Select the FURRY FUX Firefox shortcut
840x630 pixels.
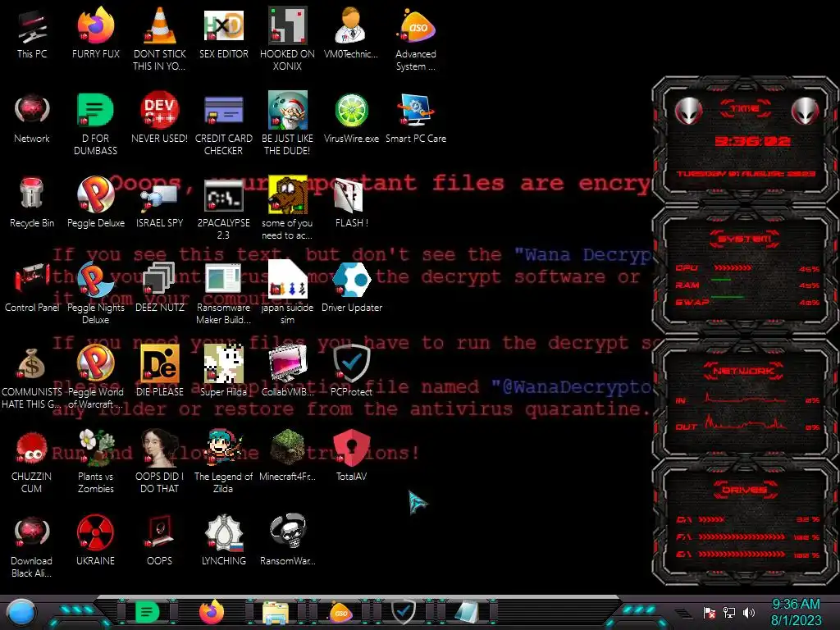(x=95, y=33)
